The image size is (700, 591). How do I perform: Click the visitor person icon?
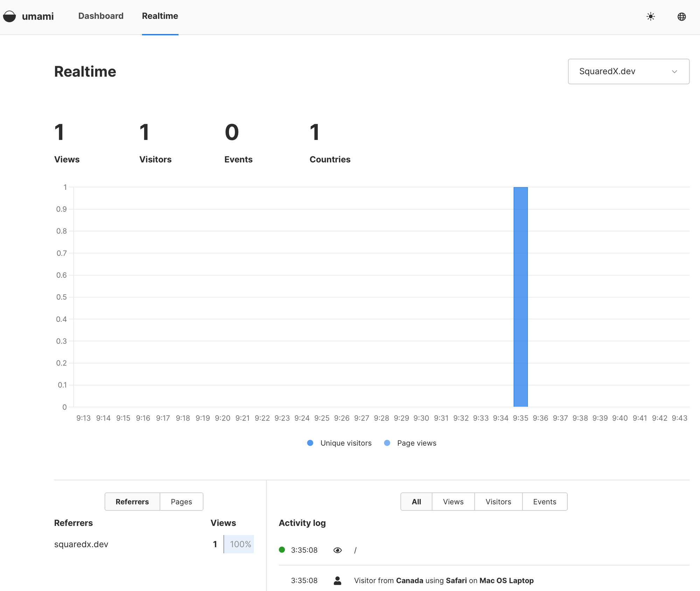337,580
